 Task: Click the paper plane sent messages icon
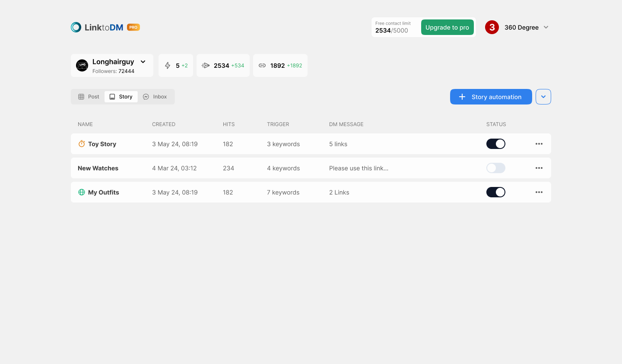tap(206, 66)
